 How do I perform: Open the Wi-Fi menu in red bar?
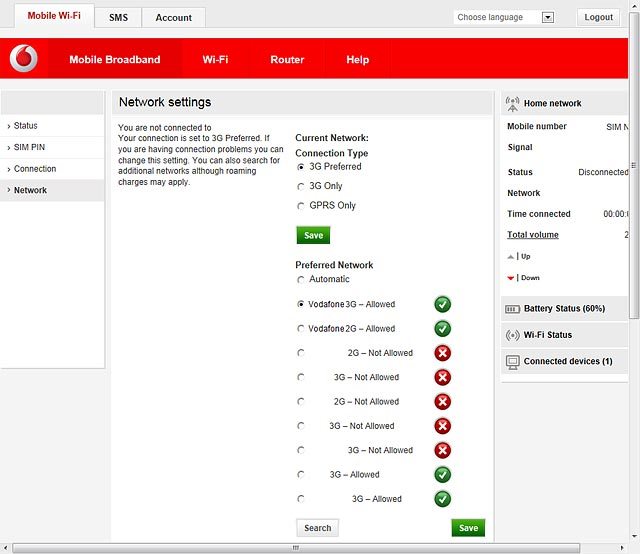coord(215,60)
